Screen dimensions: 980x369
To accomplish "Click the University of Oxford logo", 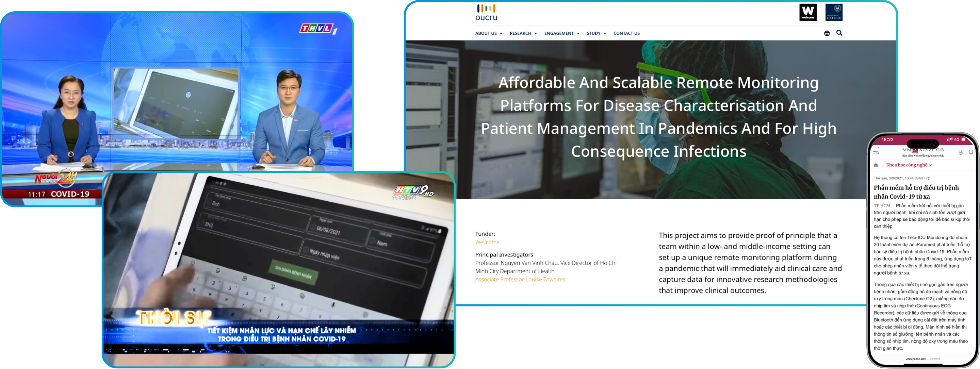I will (834, 12).
